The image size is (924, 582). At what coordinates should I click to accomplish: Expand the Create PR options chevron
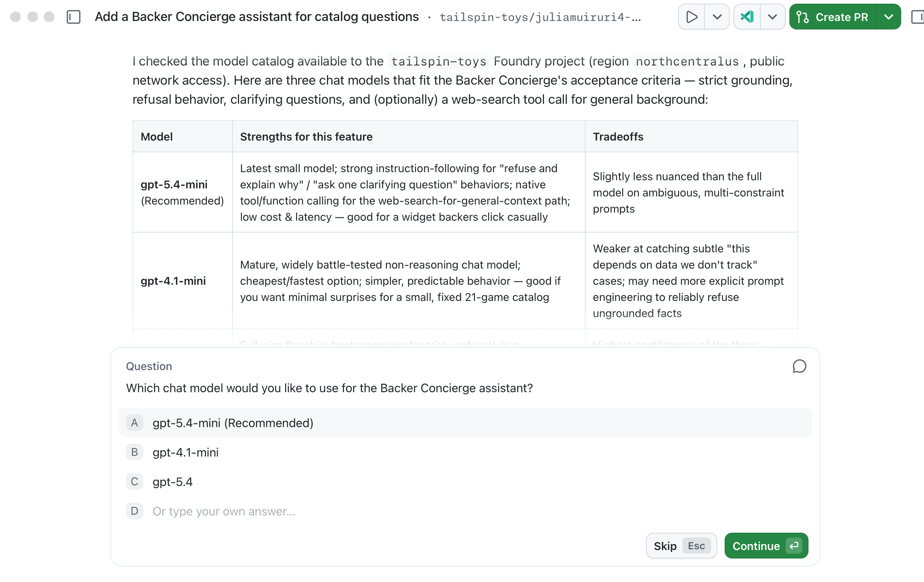point(888,17)
